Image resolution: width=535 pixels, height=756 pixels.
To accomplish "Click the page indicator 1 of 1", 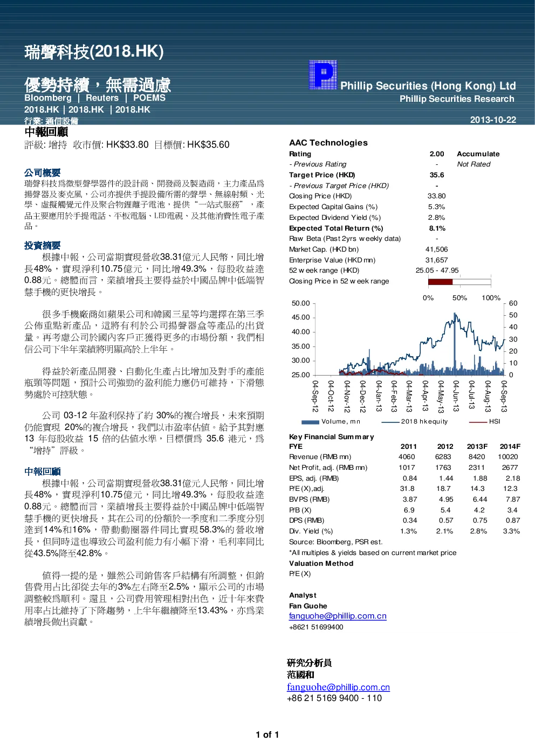I will [x=267, y=735].
